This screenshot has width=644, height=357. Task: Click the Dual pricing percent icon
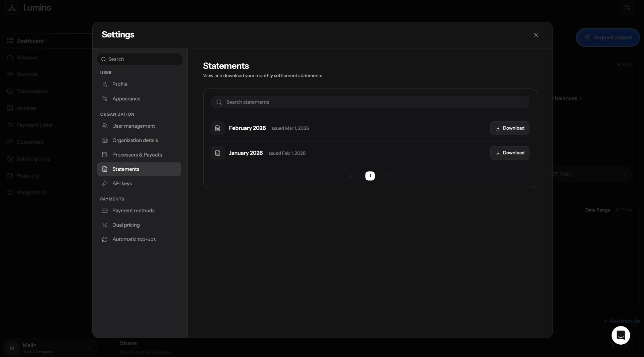pos(105,225)
